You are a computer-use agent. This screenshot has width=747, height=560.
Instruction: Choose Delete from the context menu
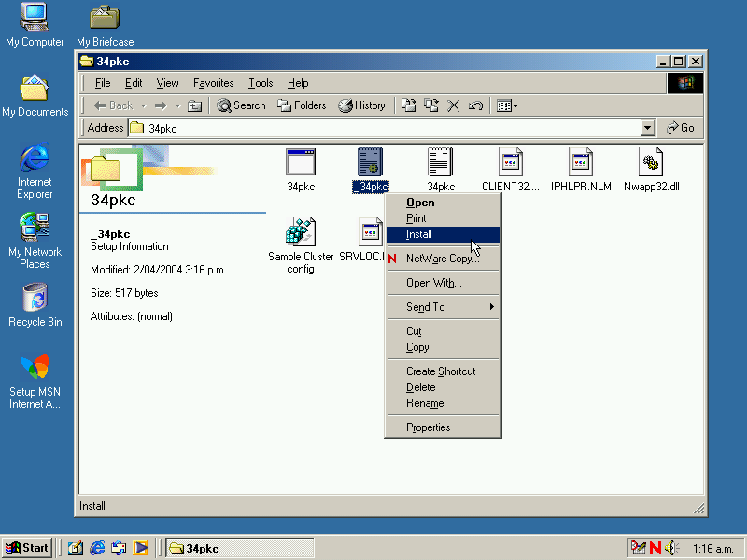443,387
